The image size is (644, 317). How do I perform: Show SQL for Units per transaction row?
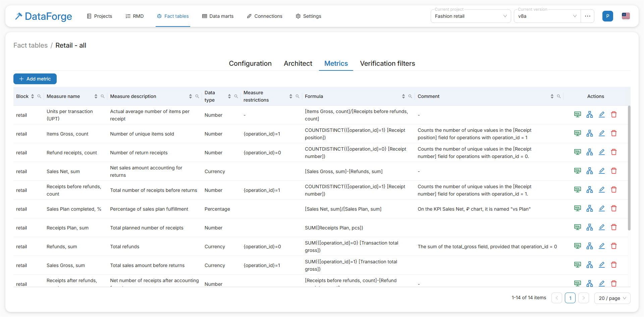(x=577, y=115)
